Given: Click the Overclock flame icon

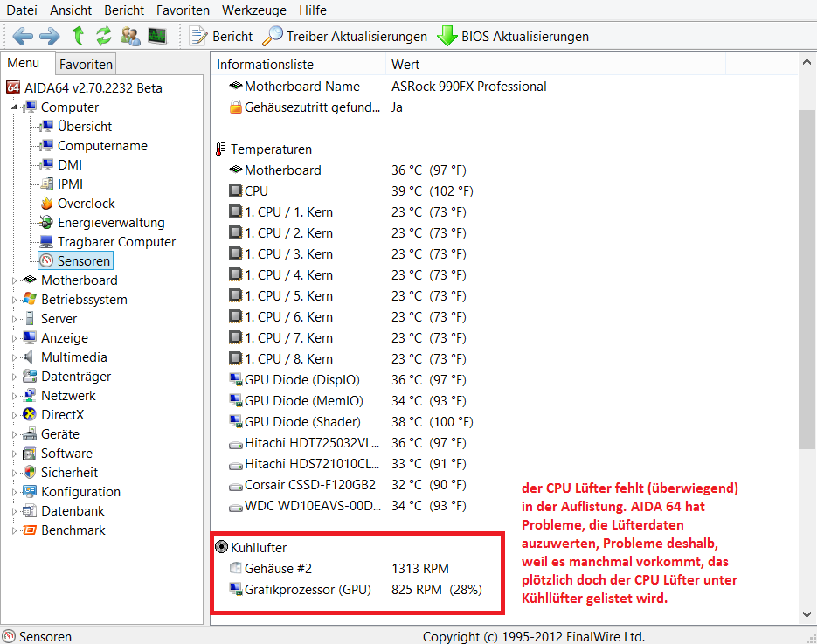Looking at the screenshot, I should click(x=47, y=204).
